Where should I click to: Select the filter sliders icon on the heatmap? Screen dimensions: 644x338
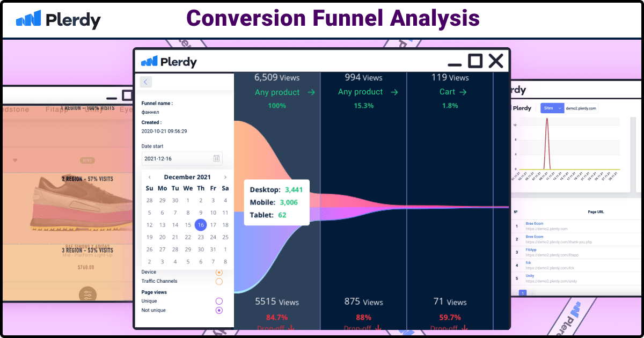pos(87,295)
